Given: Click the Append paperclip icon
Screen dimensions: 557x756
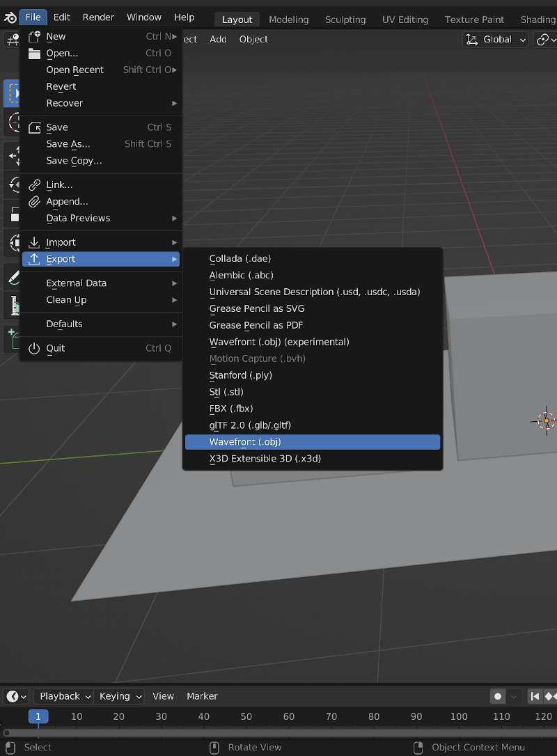Looking at the screenshot, I should [34, 202].
